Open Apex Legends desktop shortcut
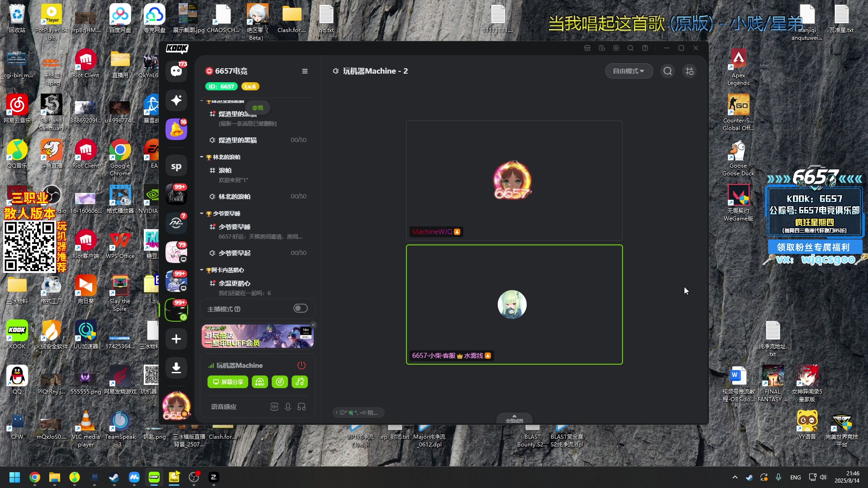 (x=738, y=67)
